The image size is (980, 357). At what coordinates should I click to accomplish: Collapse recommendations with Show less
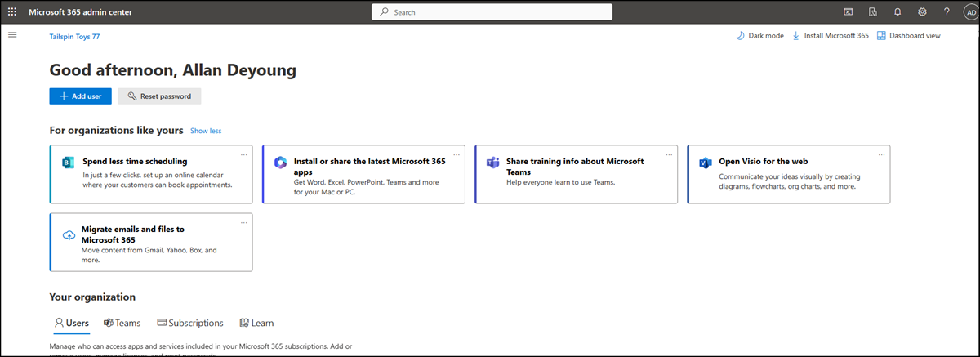(206, 131)
